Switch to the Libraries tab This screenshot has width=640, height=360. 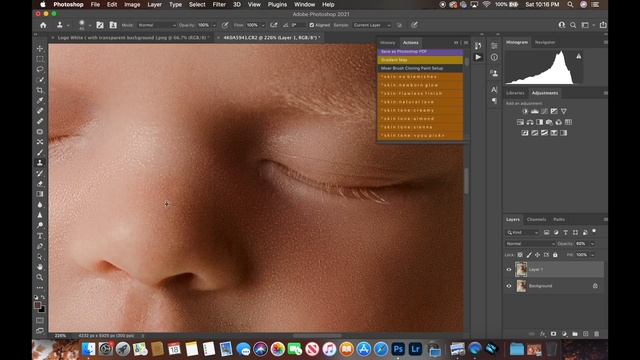pos(515,93)
